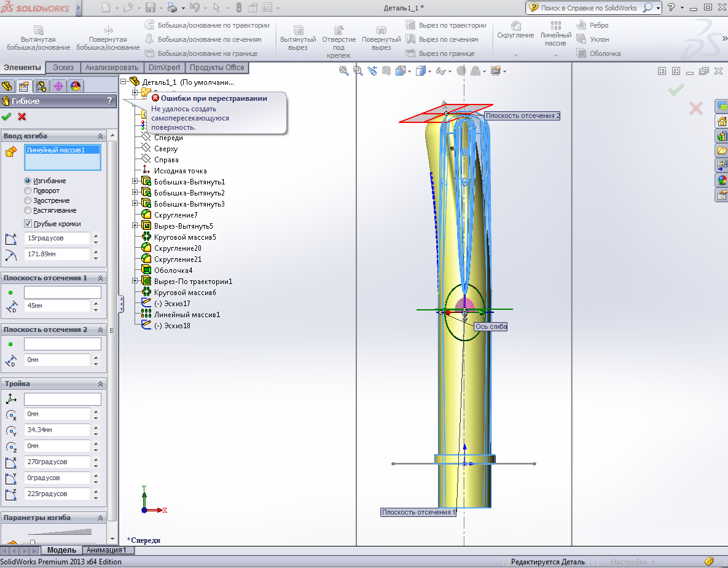This screenshot has width=728, height=568.
Task: Cancel the Гибкие feature with red X
Action: click(22, 117)
